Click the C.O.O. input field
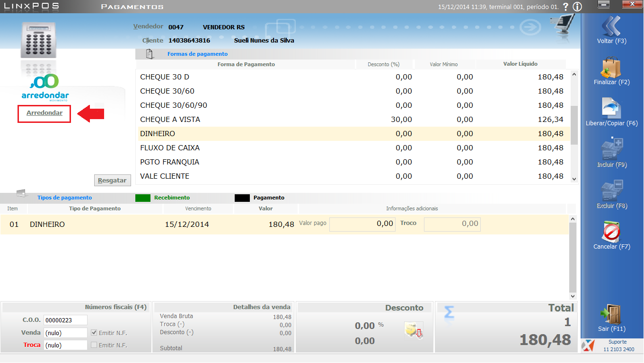The image size is (644, 363). pos(65,320)
